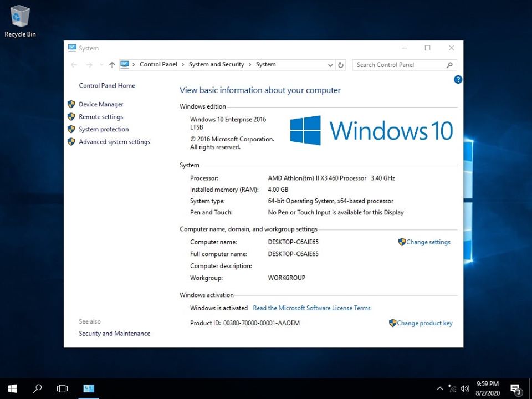Screen dimensions: 532x399
Task: Open Control Panel Home link
Action: tap(107, 86)
